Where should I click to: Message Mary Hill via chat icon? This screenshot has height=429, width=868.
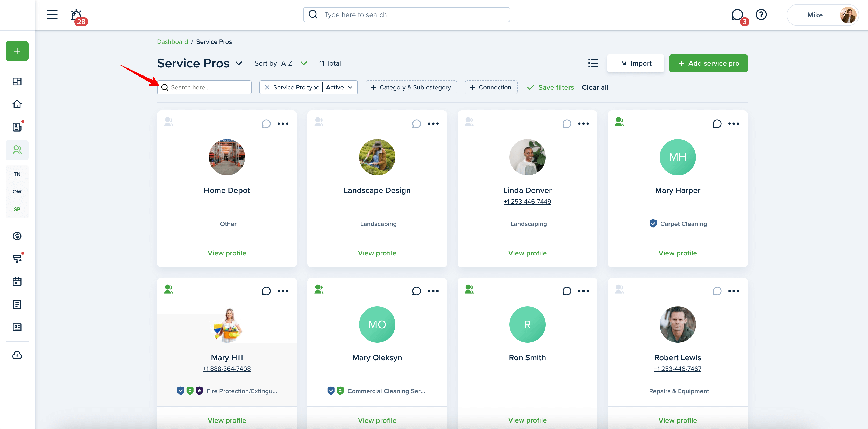[x=266, y=291]
